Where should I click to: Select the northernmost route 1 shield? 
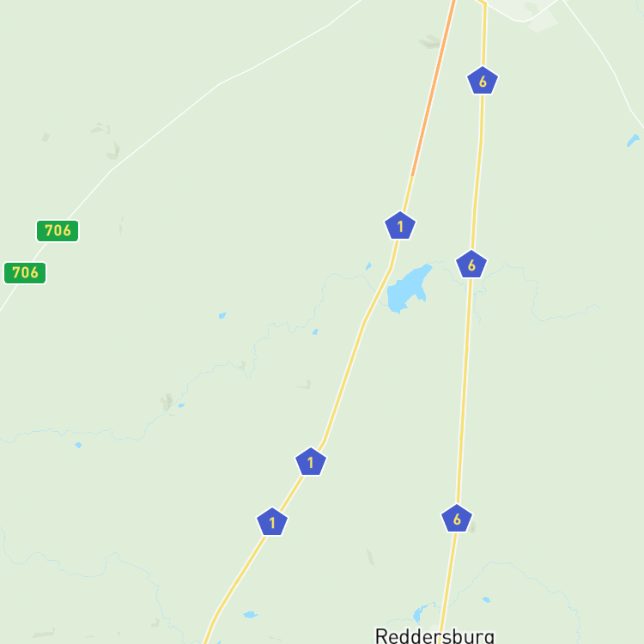pyautogui.click(x=400, y=226)
